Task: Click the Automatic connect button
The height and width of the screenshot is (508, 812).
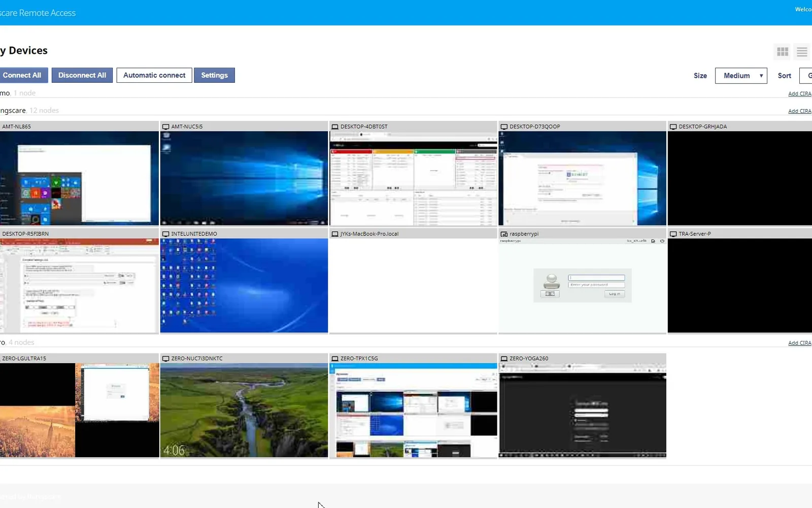Action: click(x=154, y=75)
